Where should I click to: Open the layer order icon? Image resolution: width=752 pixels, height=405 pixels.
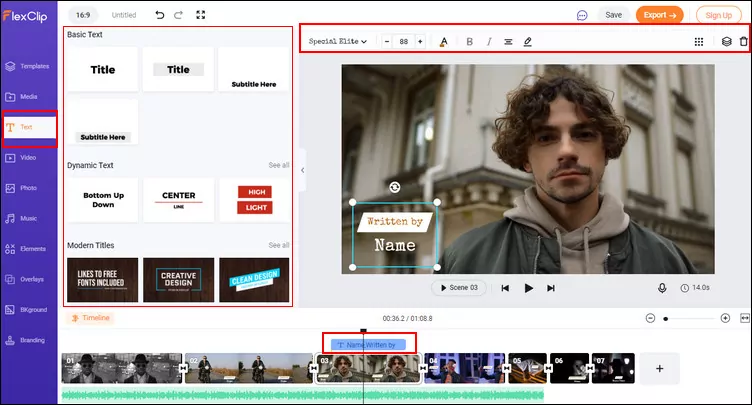(x=727, y=42)
